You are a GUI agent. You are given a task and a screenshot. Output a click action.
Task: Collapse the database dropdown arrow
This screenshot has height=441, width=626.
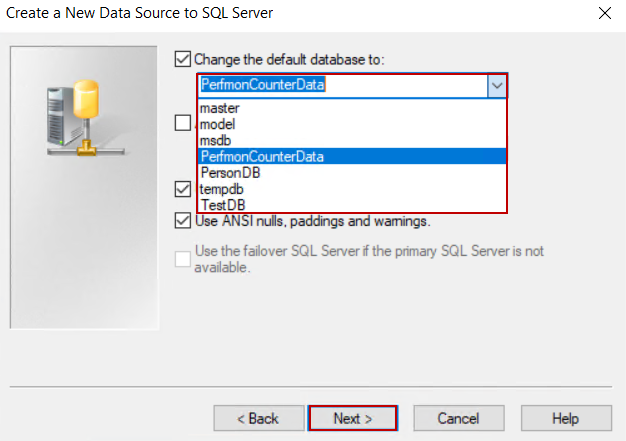[x=497, y=85]
